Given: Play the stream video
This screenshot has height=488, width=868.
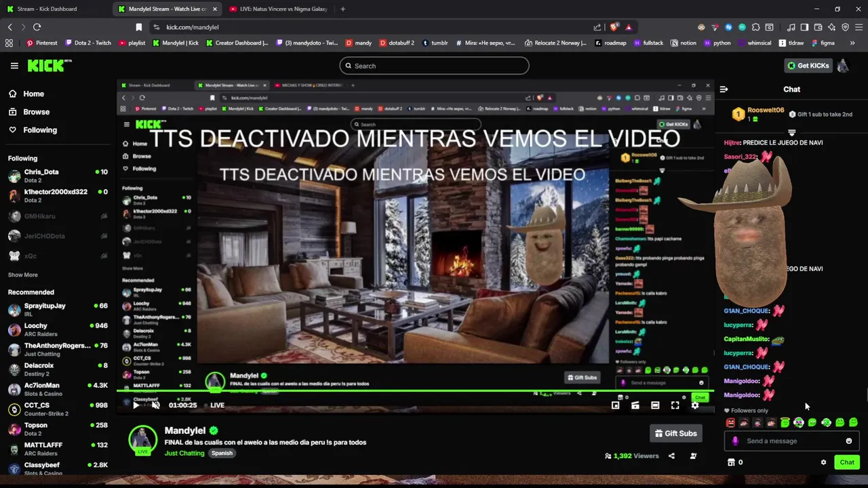Looking at the screenshot, I should 136,405.
